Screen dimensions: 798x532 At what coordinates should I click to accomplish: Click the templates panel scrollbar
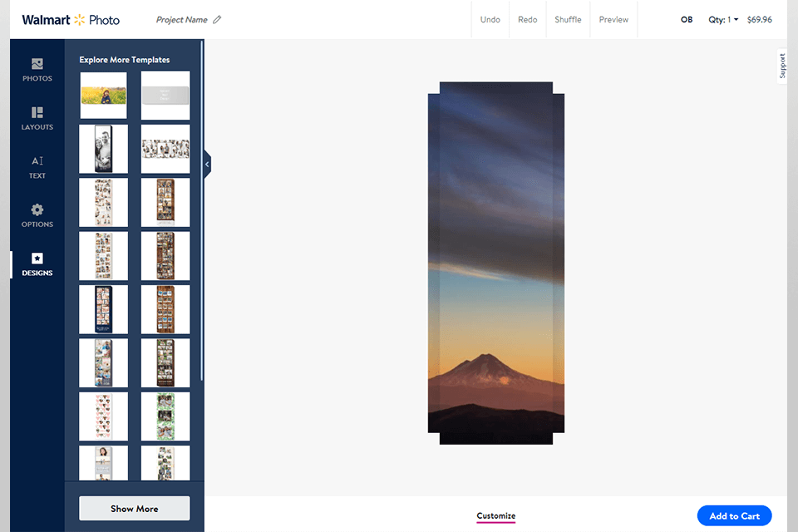[201, 209]
